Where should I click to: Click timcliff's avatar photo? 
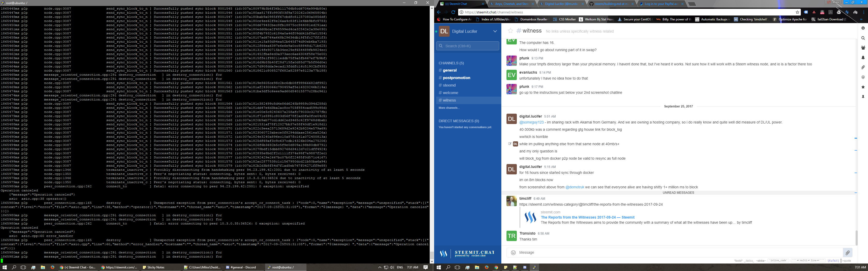511,201
